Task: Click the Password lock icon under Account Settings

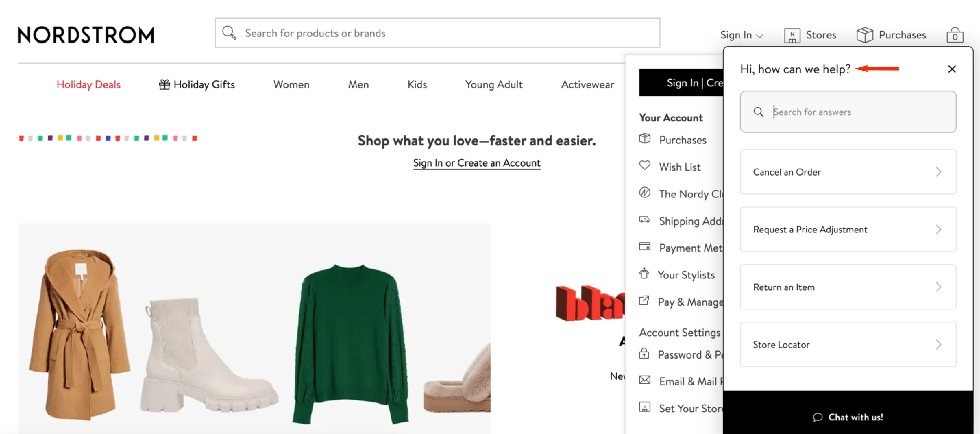Action: pyautogui.click(x=645, y=354)
